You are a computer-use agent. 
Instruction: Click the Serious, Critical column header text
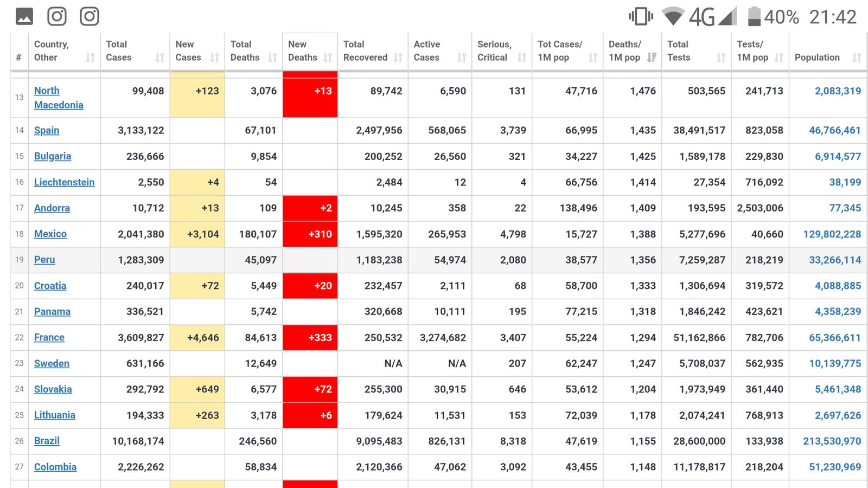pyautogui.click(x=494, y=51)
